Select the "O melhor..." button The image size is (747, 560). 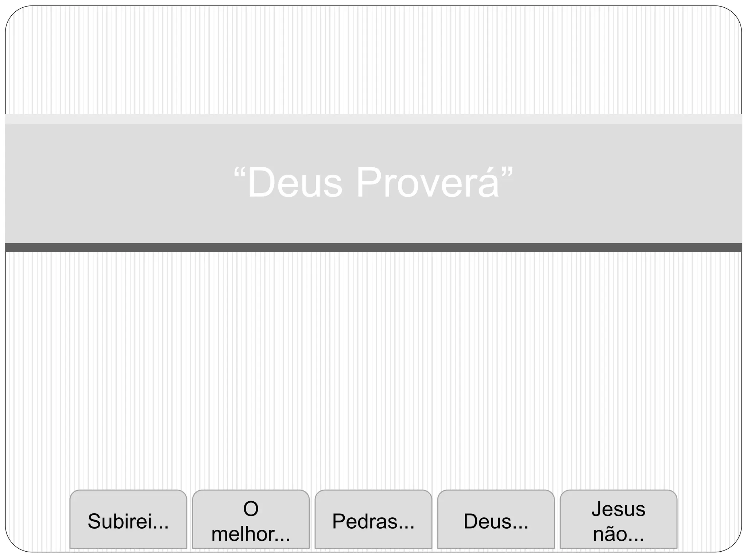251,519
